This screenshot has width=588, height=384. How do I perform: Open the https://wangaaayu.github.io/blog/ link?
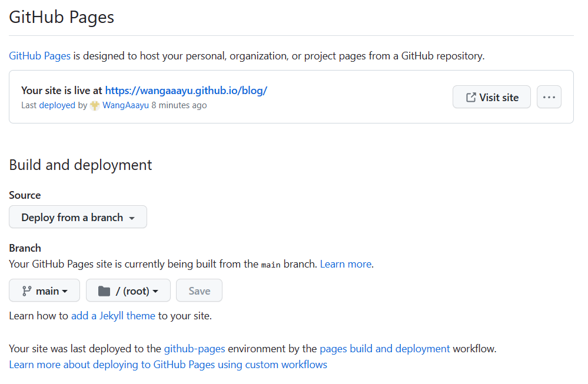186,91
